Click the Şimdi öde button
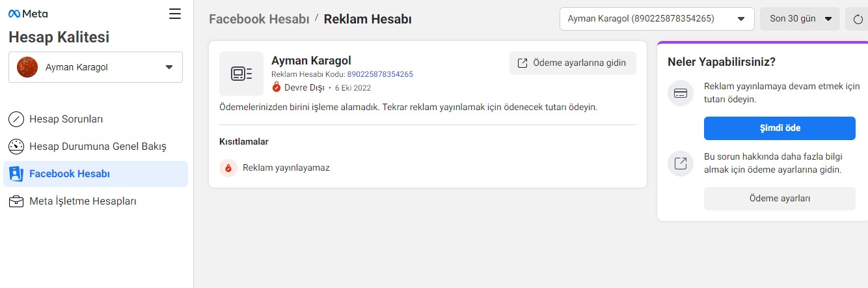The image size is (868, 288). tap(780, 128)
